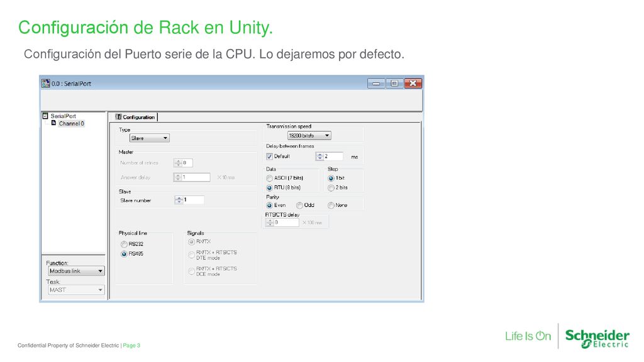This screenshot has height=362, width=644.
Task: Click the Schneider Electric logo
Action: coord(597,339)
